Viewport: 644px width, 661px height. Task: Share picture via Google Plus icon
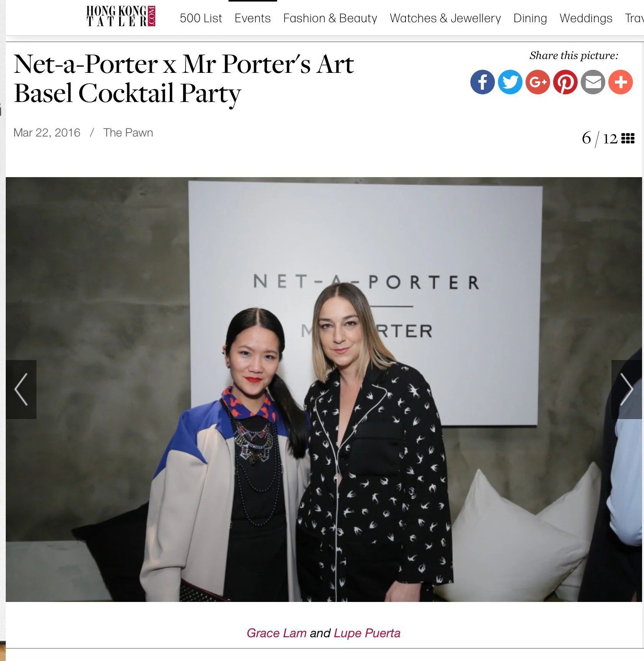tap(537, 82)
